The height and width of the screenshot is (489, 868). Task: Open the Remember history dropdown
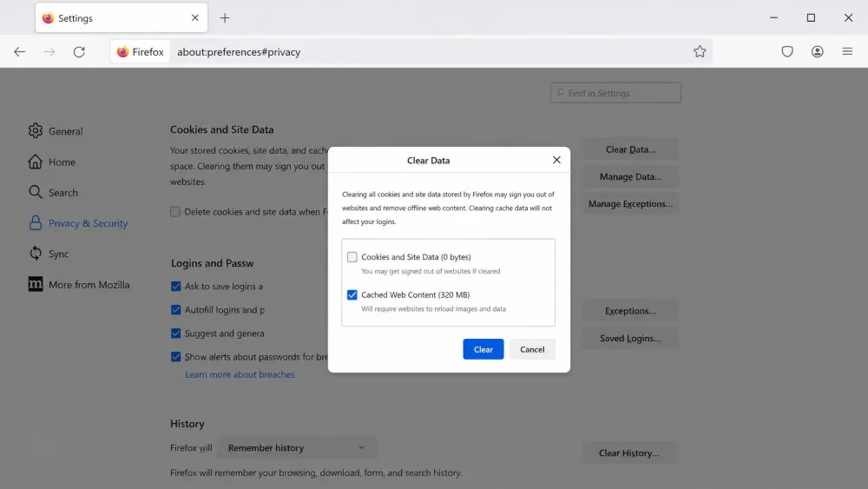(x=296, y=447)
